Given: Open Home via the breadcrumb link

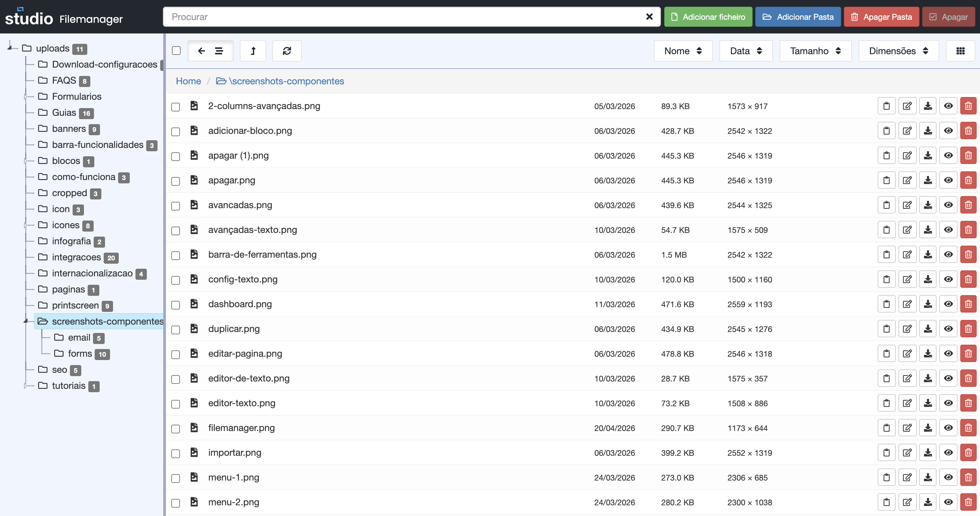Looking at the screenshot, I should [188, 81].
